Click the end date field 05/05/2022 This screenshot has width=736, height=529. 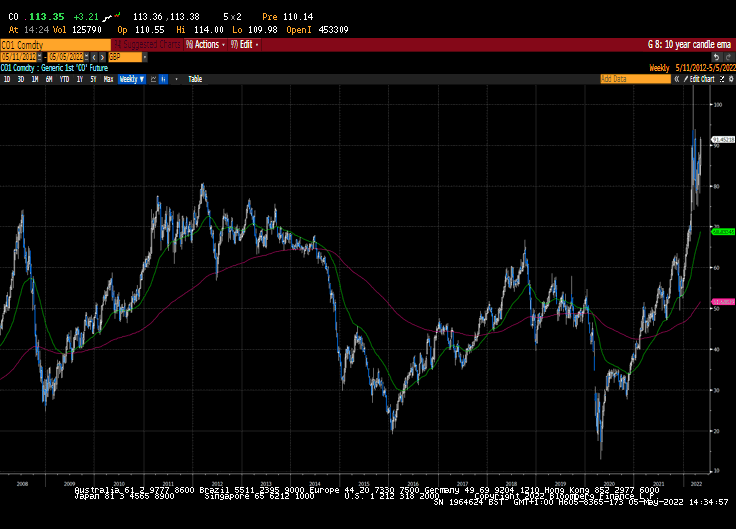(x=66, y=57)
